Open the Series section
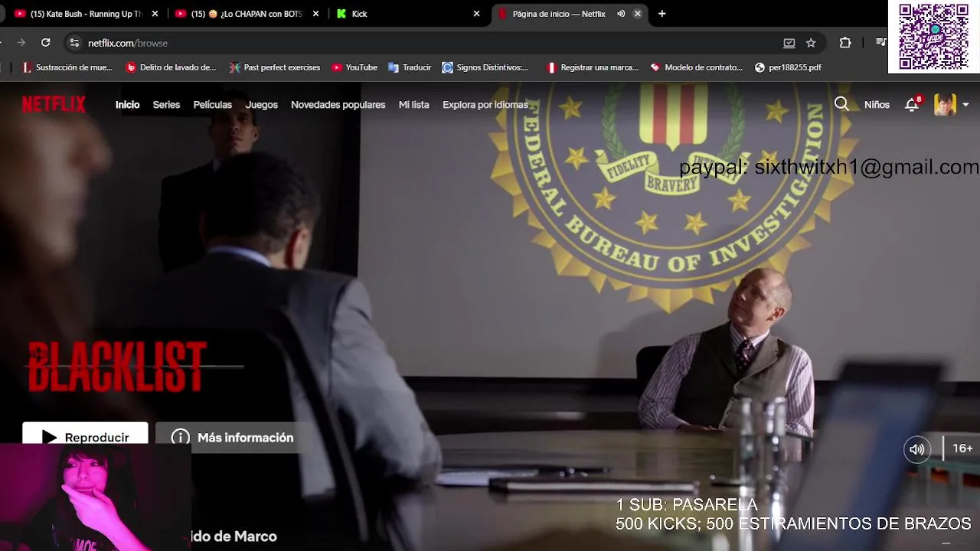Viewport: 980px width, 551px height. (x=166, y=105)
